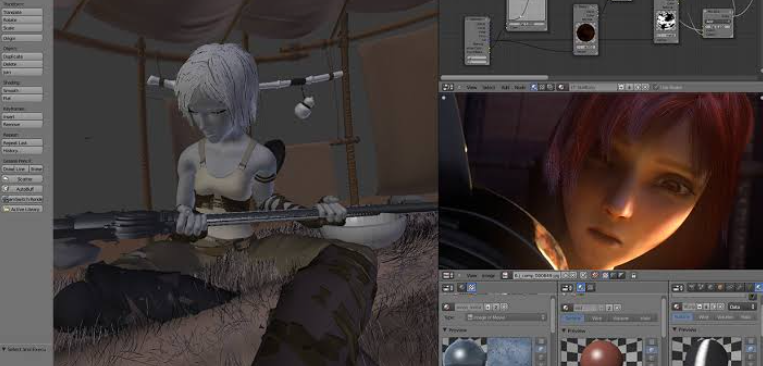Open left properties panel's editor type menu
The width and height of the screenshot is (763, 366).
pos(448,288)
